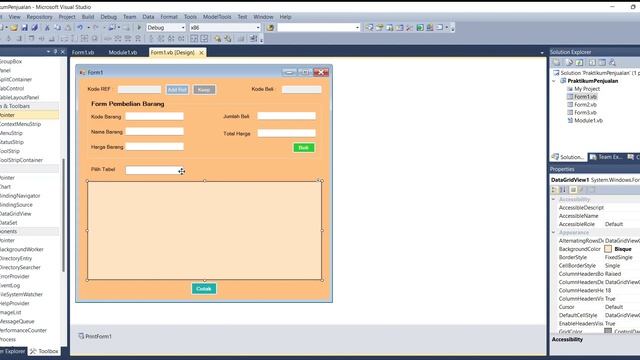This screenshot has height=360, width=640.
Task: Open the View menu
Action: tap(14, 17)
